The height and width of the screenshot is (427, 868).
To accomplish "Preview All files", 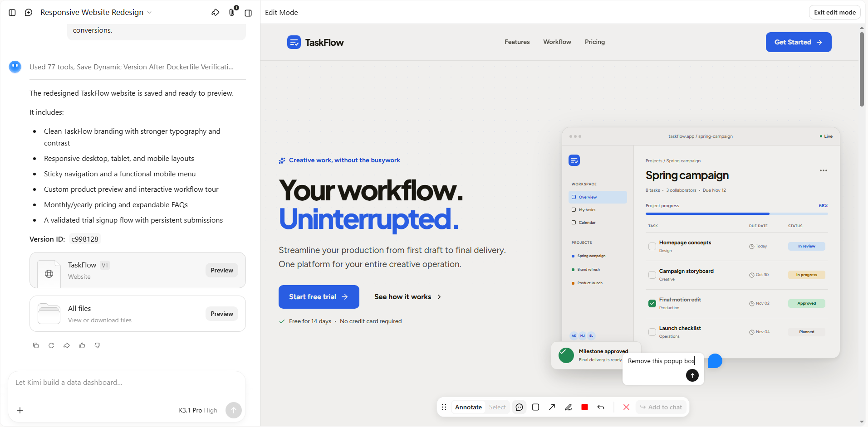I will tap(221, 314).
